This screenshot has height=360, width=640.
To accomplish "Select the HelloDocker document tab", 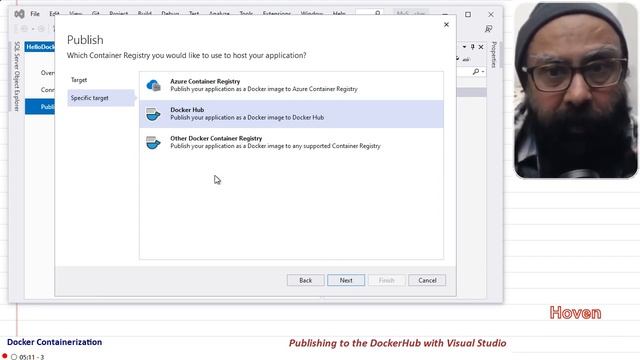I will [x=40, y=47].
